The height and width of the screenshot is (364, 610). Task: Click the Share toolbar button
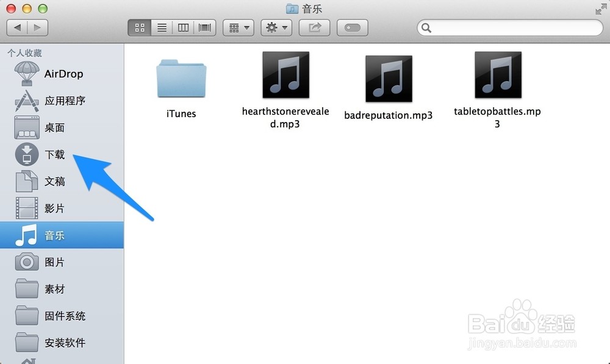click(315, 27)
